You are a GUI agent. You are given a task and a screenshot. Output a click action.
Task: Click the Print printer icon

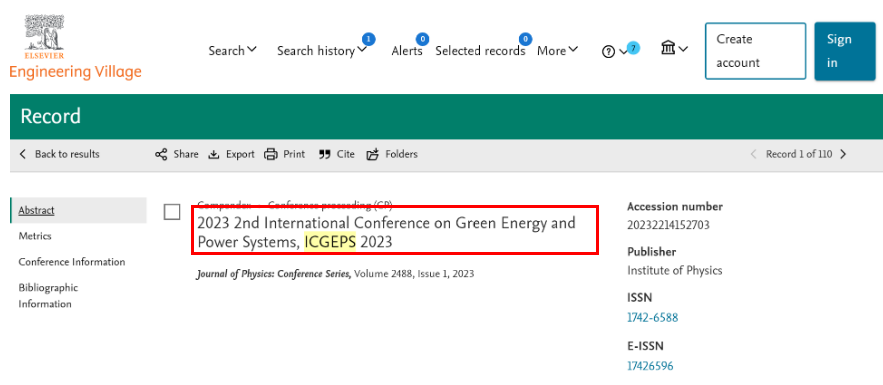tap(271, 154)
